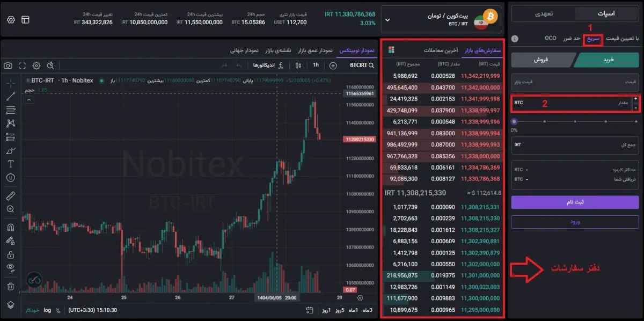Open the market map (نقشه‌ی بازار) tab
This screenshot has width=644, height=321.
[x=278, y=50]
